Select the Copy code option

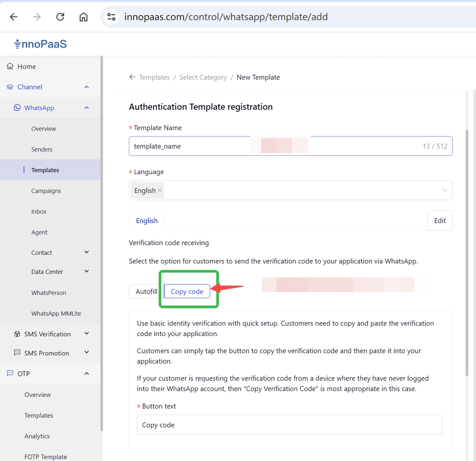(x=187, y=292)
